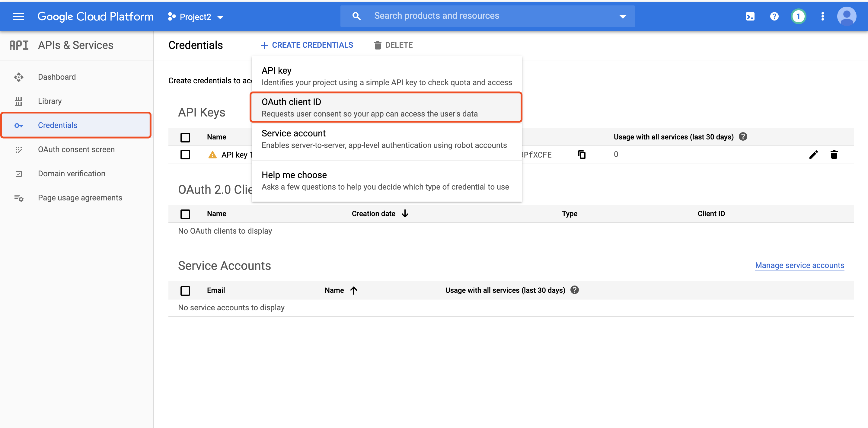The image size is (868, 428).
Task: Open the help icon in the top bar
Action: (x=774, y=16)
